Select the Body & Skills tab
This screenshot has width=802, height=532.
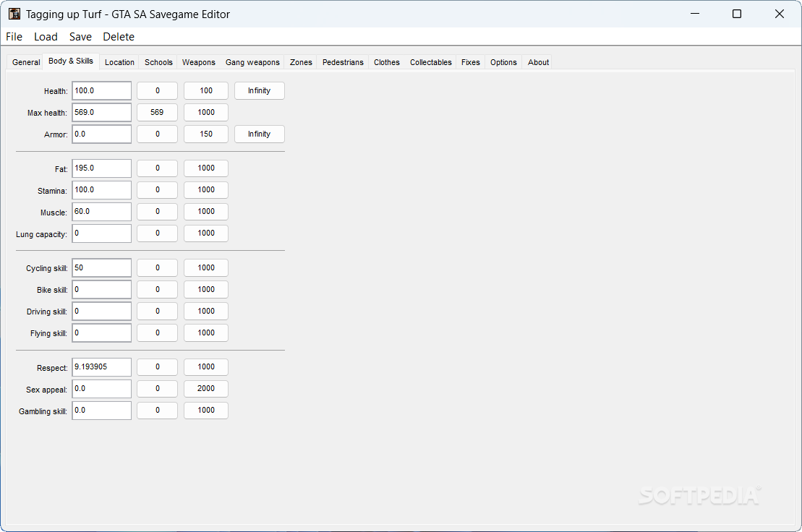71,61
